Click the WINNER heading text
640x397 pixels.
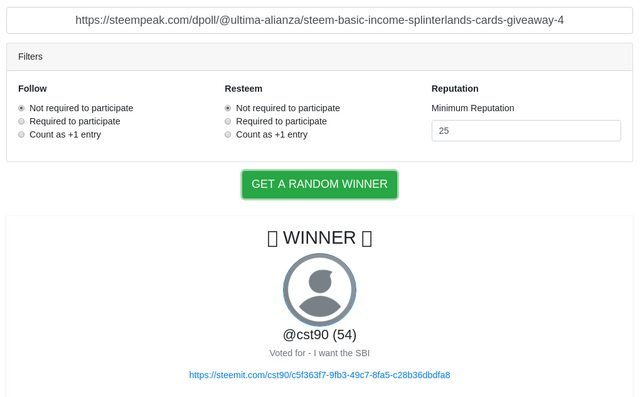click(x=319, y=238)
